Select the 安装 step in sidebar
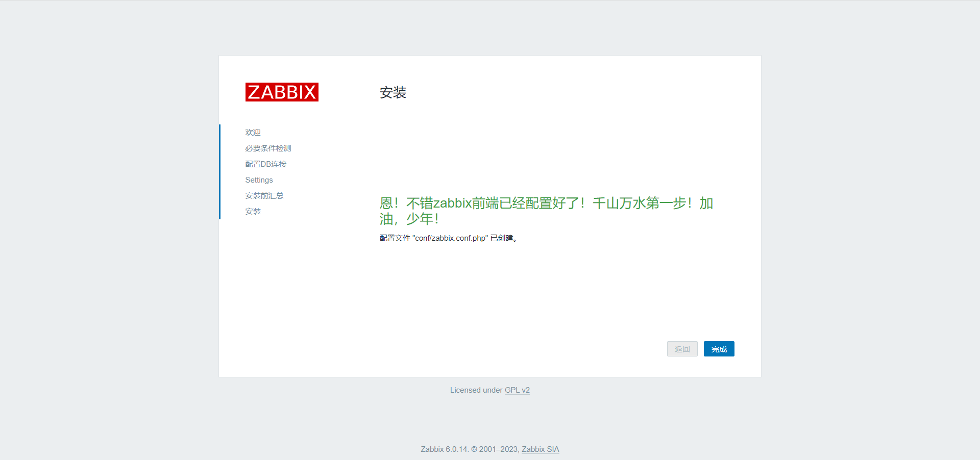Screen dimensions: 980x460 click(253, 212)
